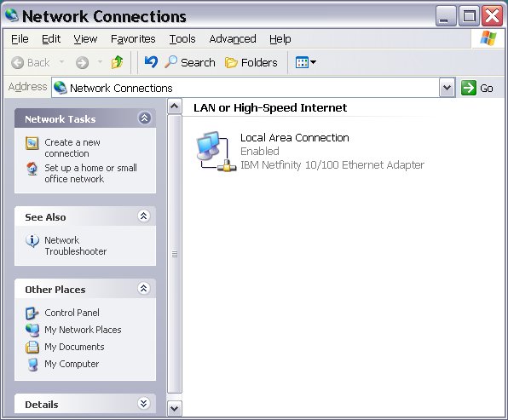Click the green Go arrow button
Screen dimensions: 508x420
[469, 88]
